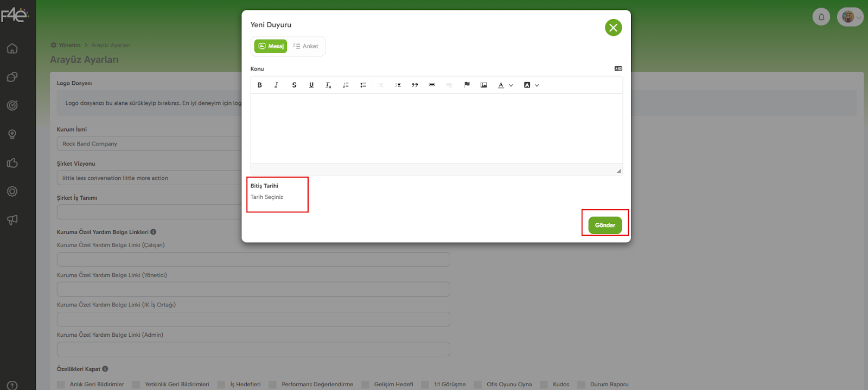Underline the selected text
This screenshot has height=390, width=868.
(311, 85)
